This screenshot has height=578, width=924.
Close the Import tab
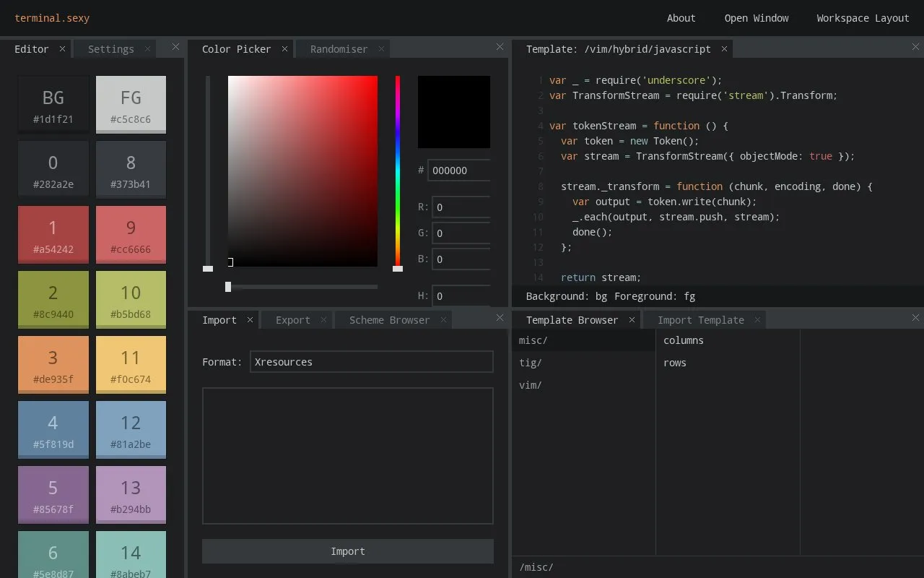pyautogui.click(x=250, y=320)
